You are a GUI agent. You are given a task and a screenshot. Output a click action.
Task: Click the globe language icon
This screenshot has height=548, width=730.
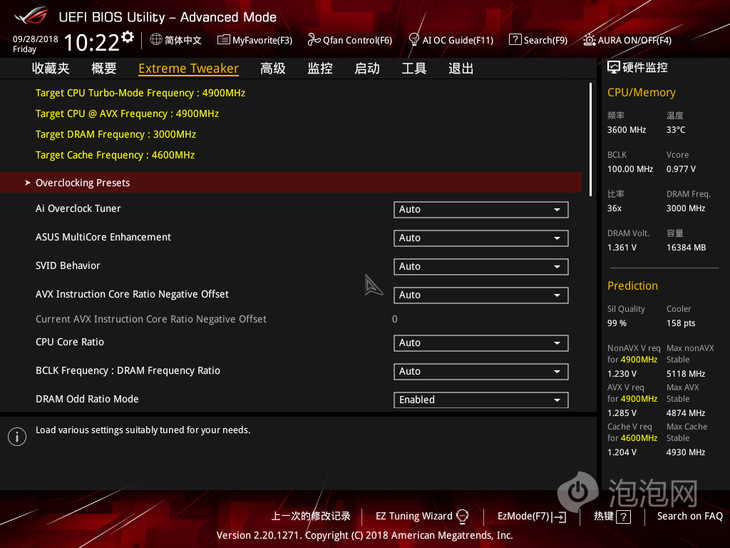(x=156, y=40)
